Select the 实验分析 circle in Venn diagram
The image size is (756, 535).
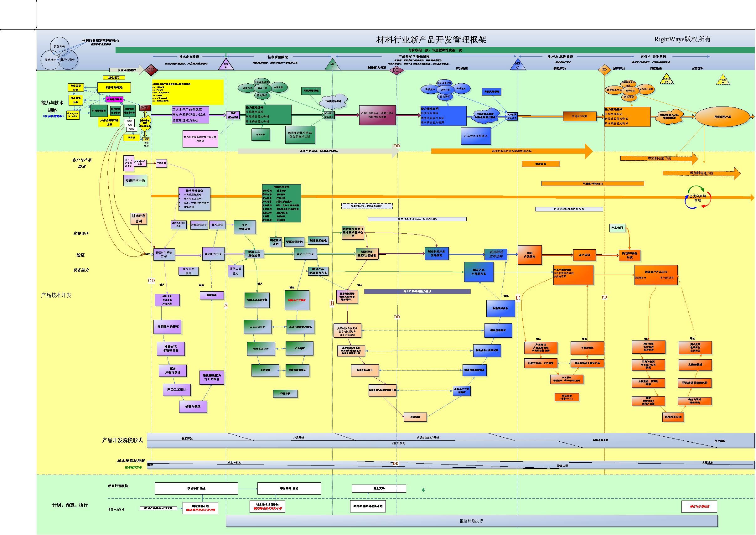click(x=60, y=47)
